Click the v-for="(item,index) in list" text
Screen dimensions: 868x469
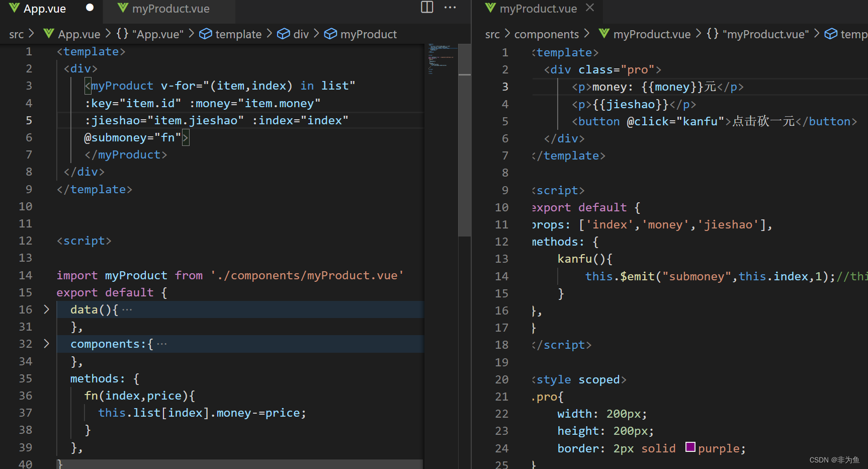click(x=258, y=86)
